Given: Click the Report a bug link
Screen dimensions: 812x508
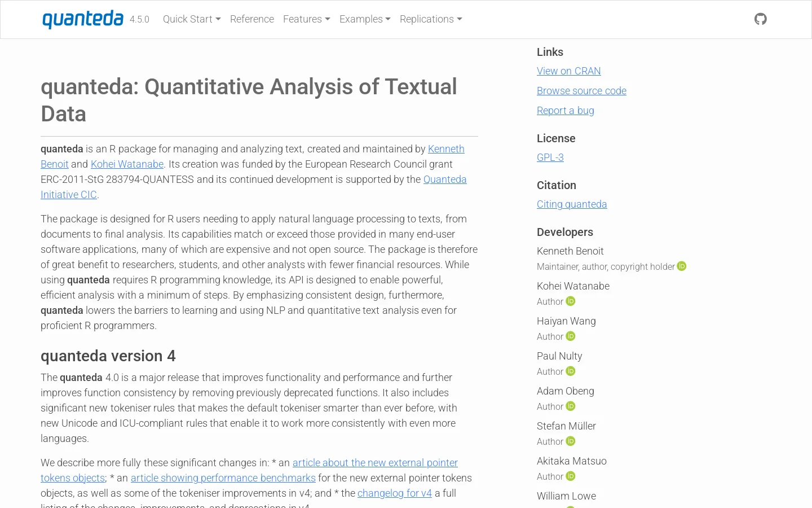Looking at the screenshot, I should click(x=565, y=111).
